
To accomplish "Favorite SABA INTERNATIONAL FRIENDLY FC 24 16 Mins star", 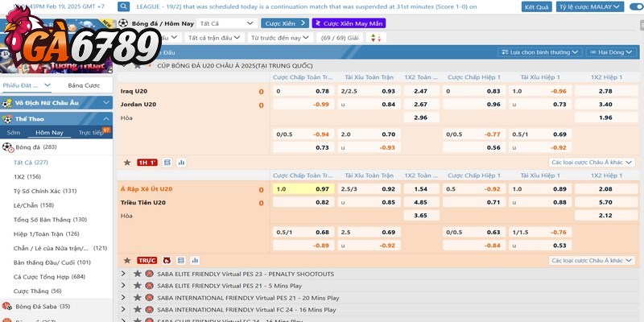I will (137, 309).
